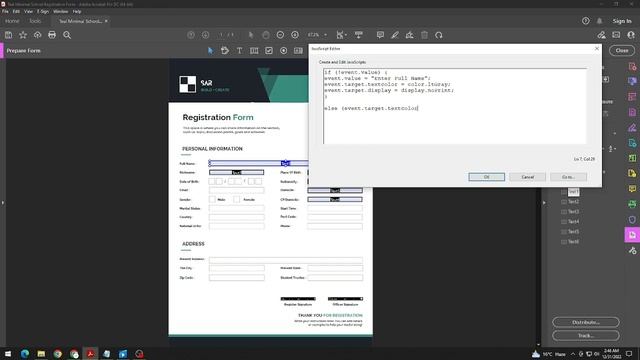Click the shield Protect side icon
Viewport: 640px width, 360px height.
(632, 220)
